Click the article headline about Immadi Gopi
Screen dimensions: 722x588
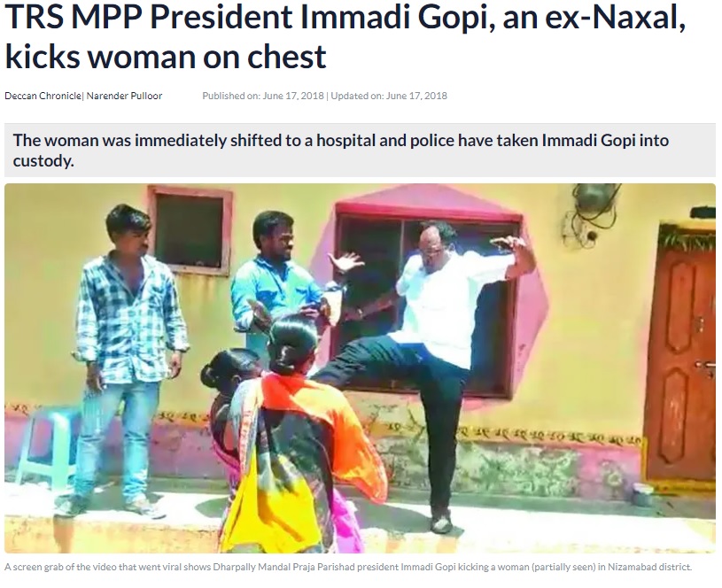point(345,36)
